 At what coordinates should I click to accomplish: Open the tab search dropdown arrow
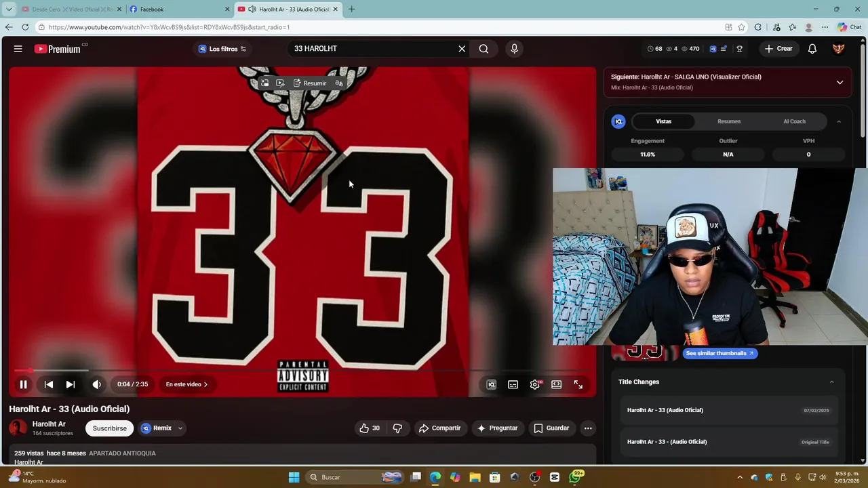[9, 9]
